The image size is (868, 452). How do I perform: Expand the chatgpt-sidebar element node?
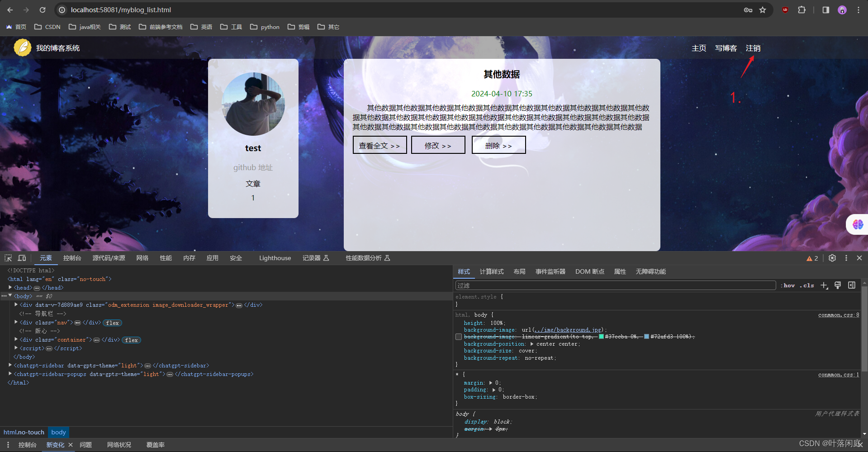(x=10, y=365)
